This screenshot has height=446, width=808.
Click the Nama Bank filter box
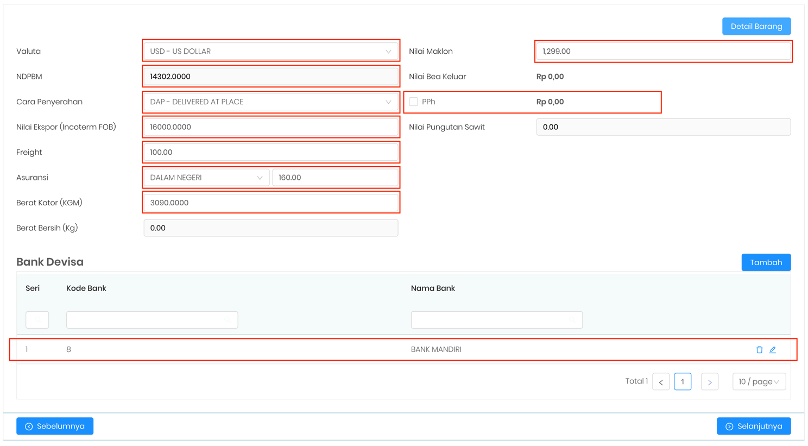coord(496,320)
